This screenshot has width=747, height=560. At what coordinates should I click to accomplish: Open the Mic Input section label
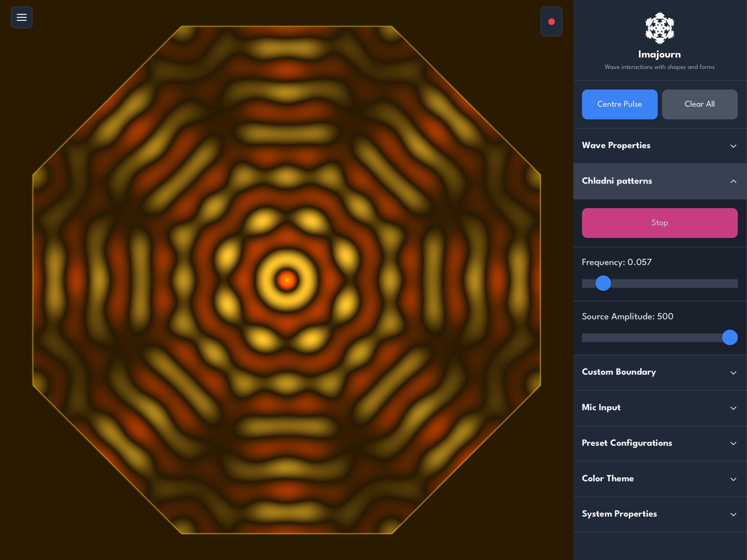(601, 408)
